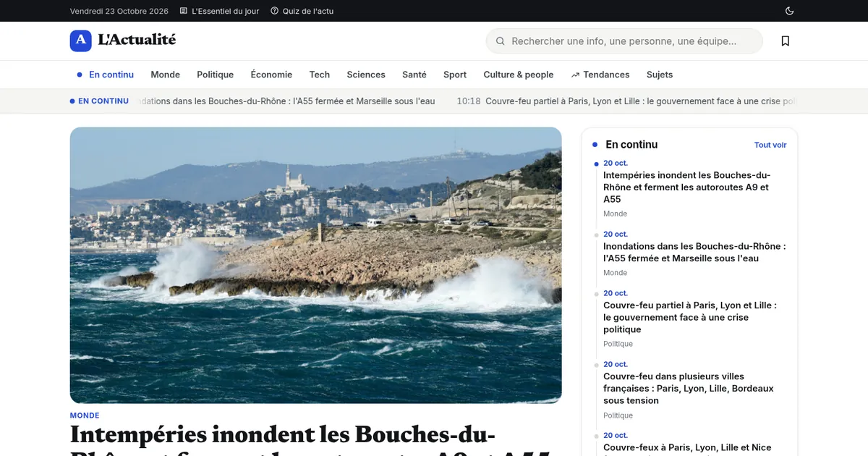
Task: Go to the Monde section
Action: tap(165, 75)
